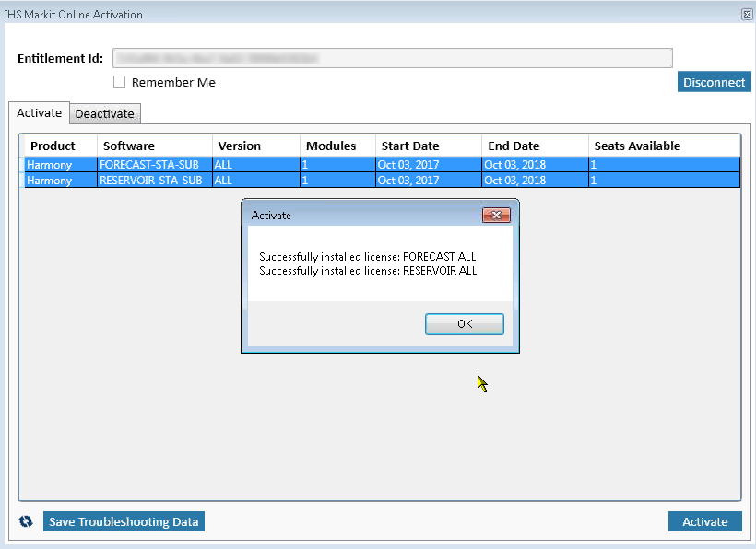Close the IHS Markit Online Activation window
Screen dimensions: 756x549
tap(747, 15)
